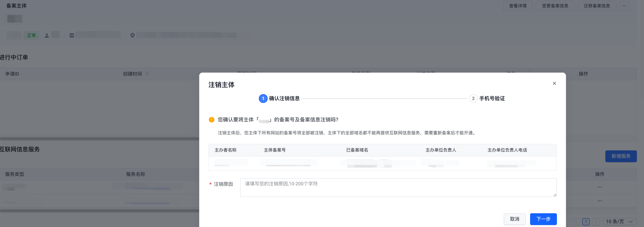The image size is (644, 227).
Task: Expand the 10 条/页 page size dropdown
Action: click(619, 222)
